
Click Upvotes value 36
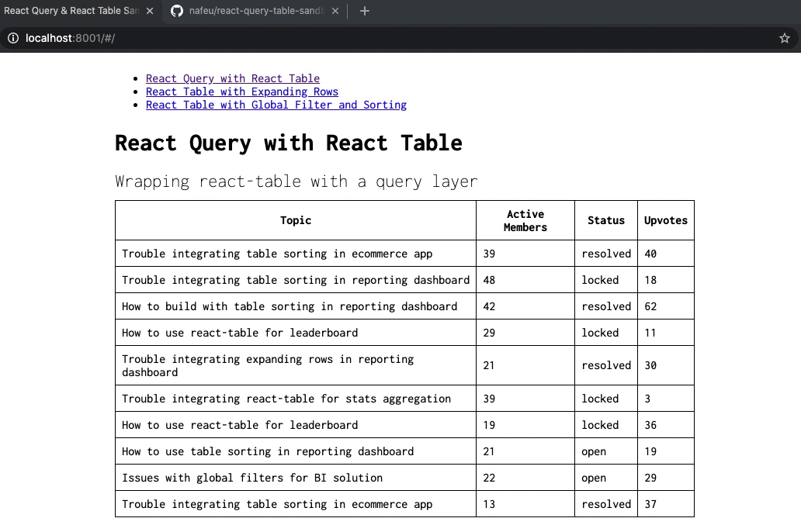click(x=650, y=425)
